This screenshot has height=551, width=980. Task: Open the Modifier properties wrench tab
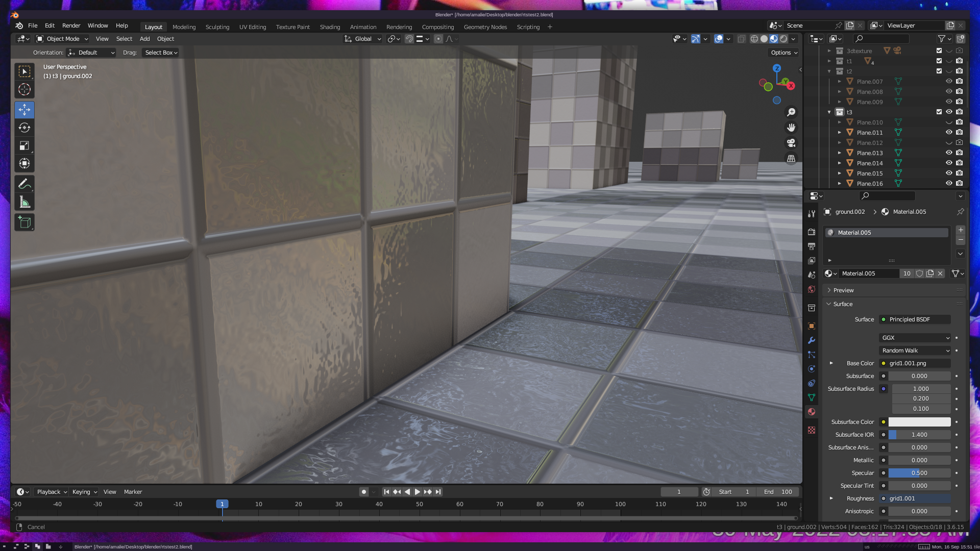(x=812, y=340)
